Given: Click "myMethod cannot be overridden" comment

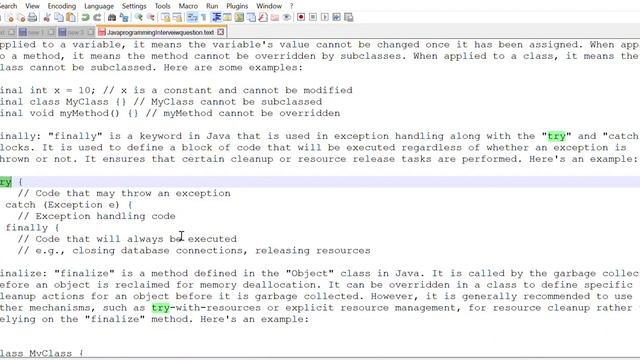Looking at the screenshot, I should [x=251, y=113].
